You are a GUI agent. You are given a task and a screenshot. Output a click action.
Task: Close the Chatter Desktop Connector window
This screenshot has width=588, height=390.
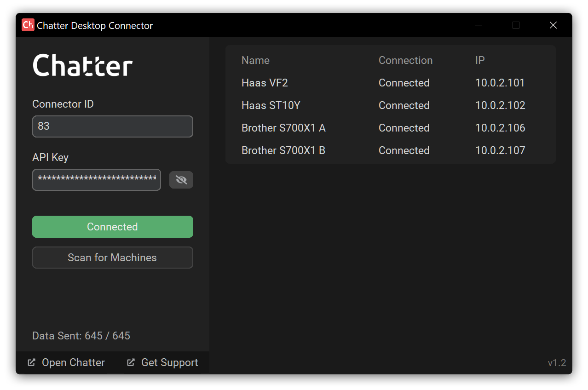(553, 25)
